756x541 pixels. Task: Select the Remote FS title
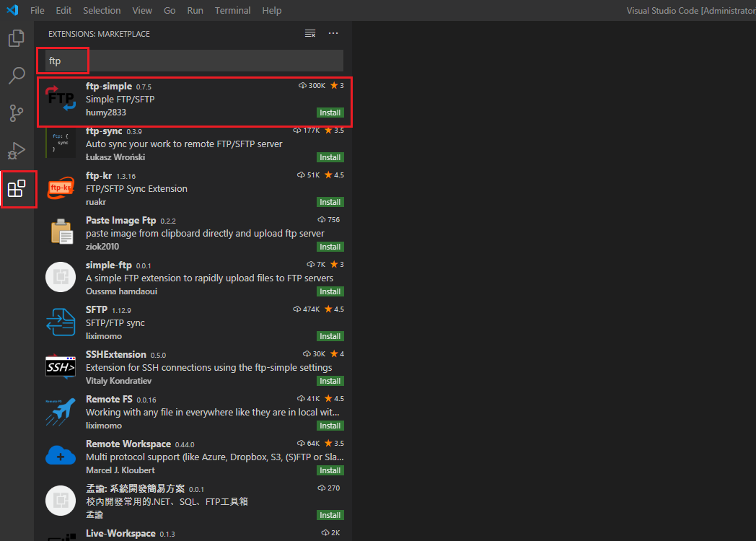[109, 399]
